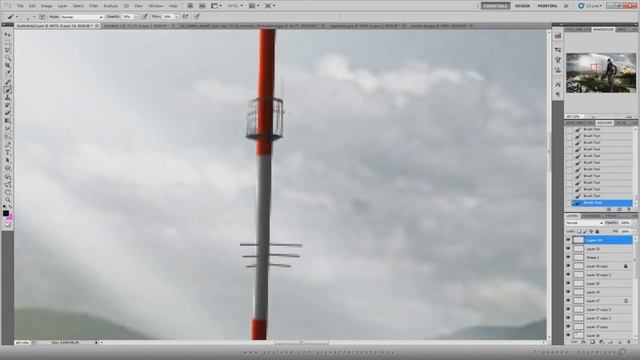Viewport: 640px width, 360px height.
Task: Hide the Shape 1 layer
Action: (568, 257)
